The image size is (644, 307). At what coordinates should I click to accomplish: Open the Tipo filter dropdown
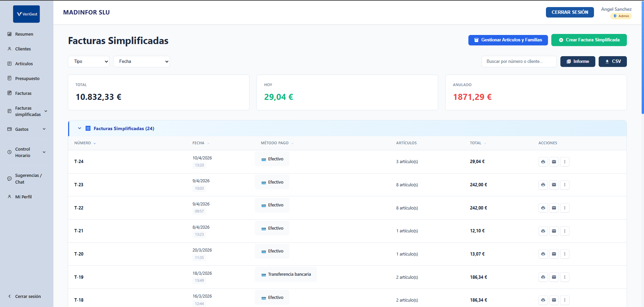(x=89, y=62)
